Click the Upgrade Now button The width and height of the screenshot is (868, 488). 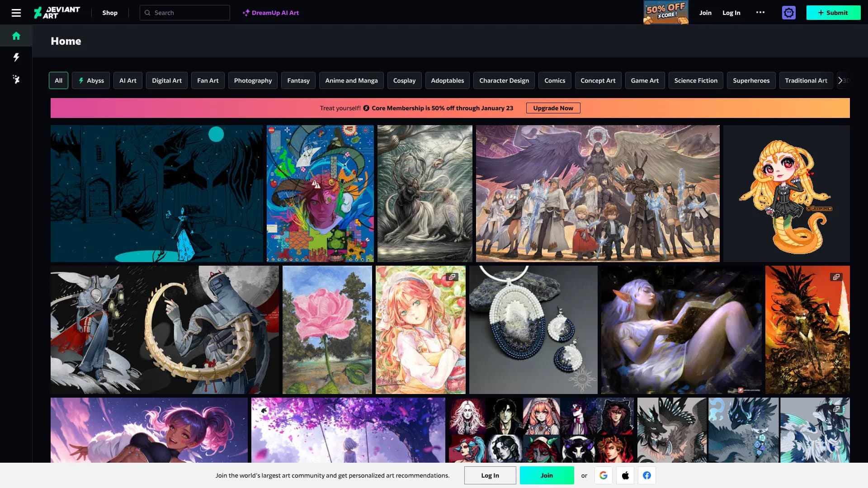point(553,108)
